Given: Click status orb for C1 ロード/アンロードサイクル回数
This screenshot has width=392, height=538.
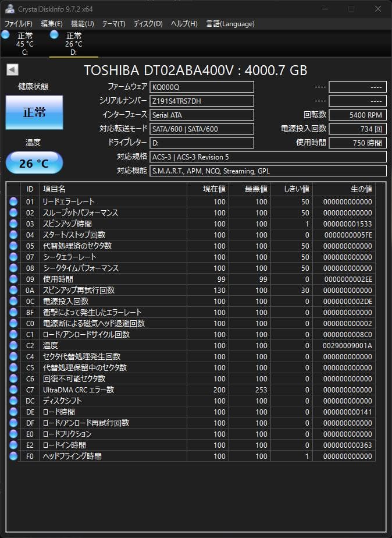Looking at the screenshot, I should coord(13,335).
